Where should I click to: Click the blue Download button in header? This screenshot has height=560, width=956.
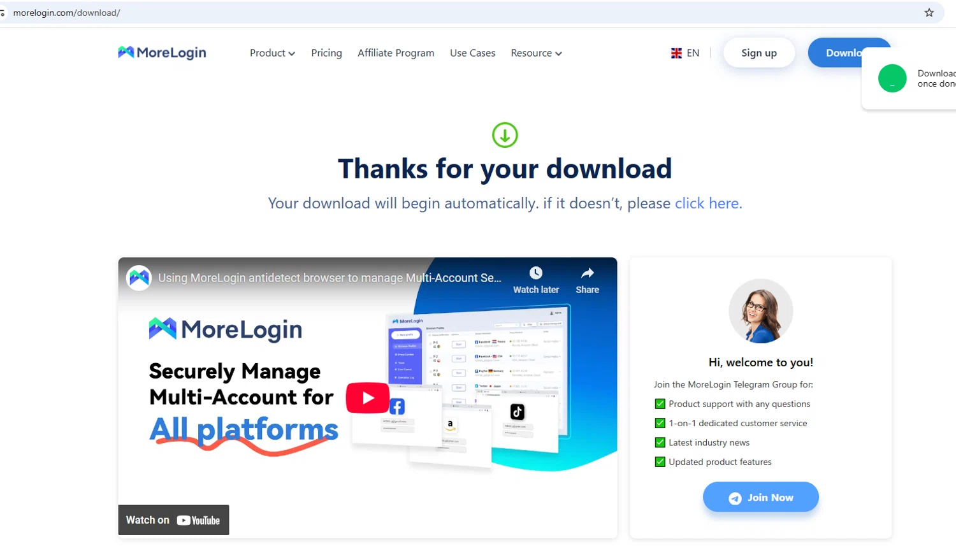coord(844,53)
